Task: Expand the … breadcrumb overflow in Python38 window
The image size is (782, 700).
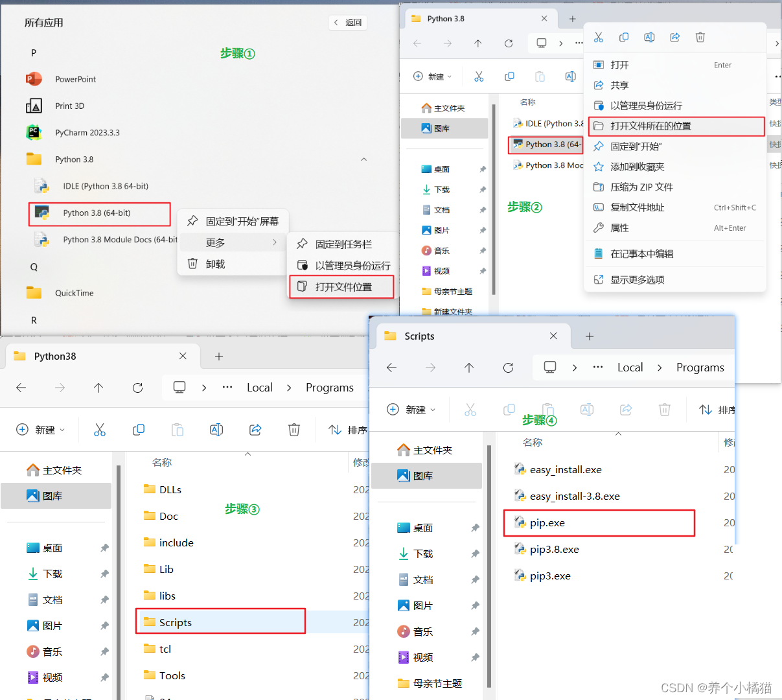Action: pyautogui.click(x=227, y=388)
